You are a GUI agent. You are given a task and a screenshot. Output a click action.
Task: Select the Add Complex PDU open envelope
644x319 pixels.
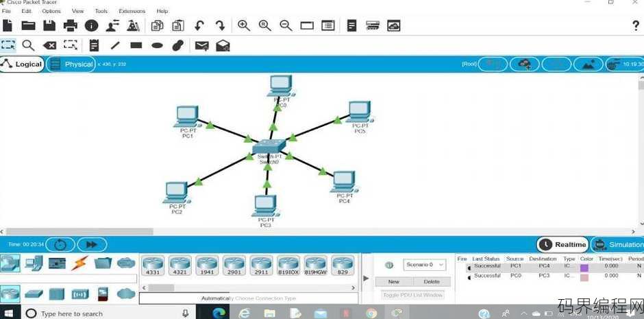tap(223, 45)
